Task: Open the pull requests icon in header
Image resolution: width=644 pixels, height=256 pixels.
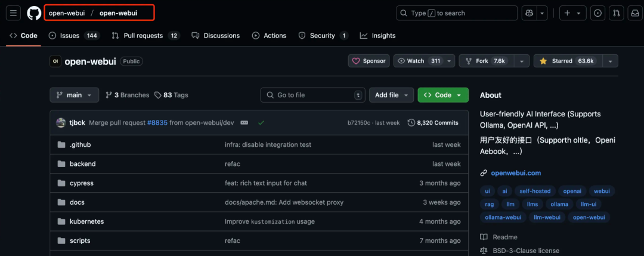Action: [617, 13]
